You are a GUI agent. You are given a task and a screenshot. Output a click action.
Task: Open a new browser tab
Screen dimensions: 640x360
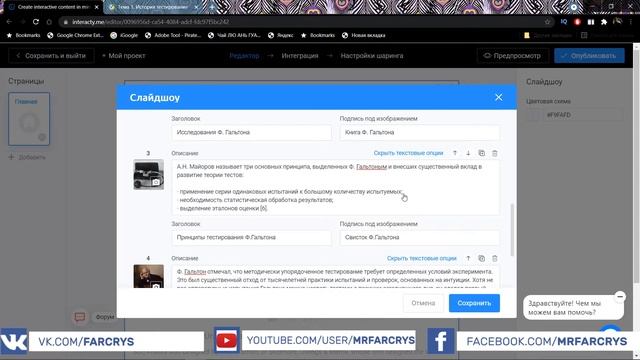212,7
